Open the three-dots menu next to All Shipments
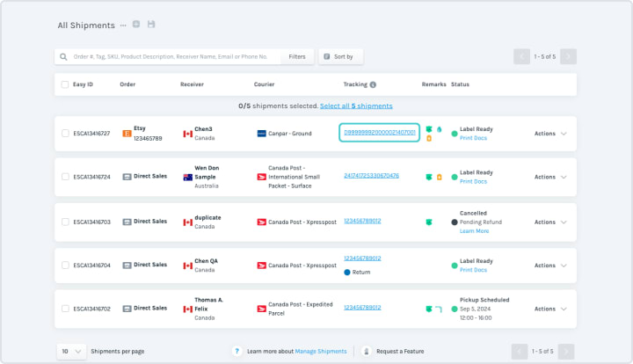 tap(123, 25)
